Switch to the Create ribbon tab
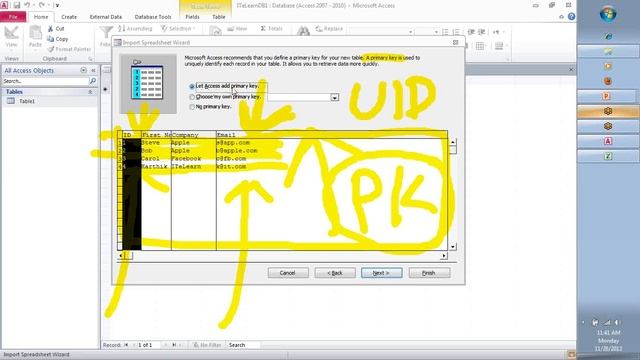Viewport: 640px width, 360px height. click(69, 17)
